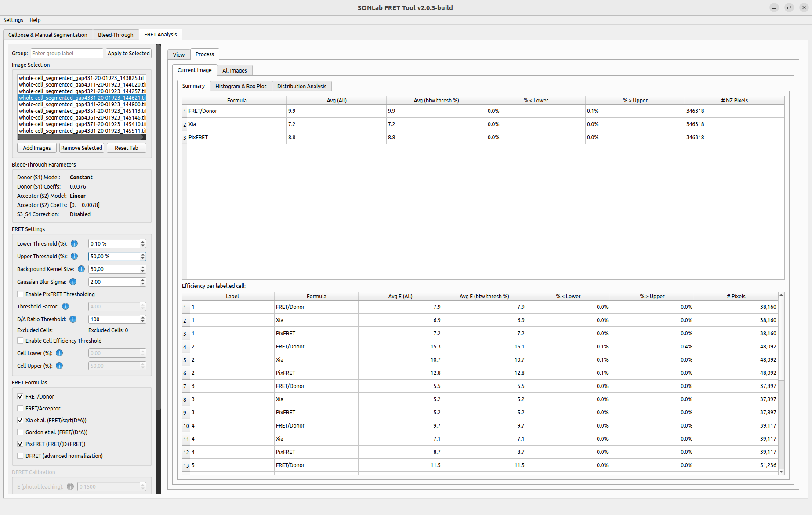Click info icon next to Threshold Factor
This screenshot has width=812, height=515.
coord(65,306)
